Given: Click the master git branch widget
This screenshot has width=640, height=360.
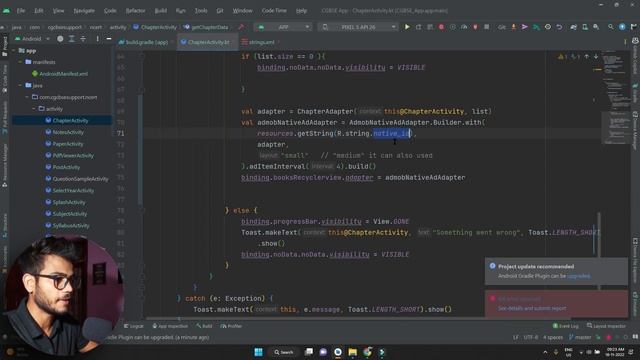Looking at the screenshot, I should point(580,338).
